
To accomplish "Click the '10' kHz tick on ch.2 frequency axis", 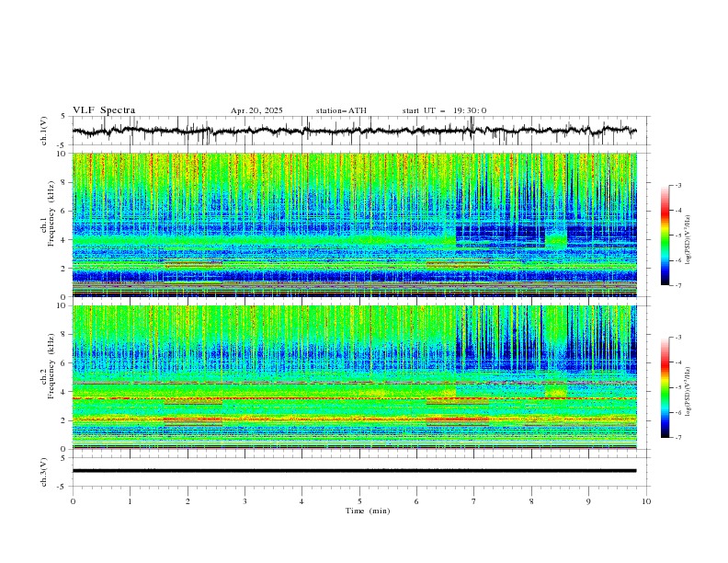I will 63,305.
